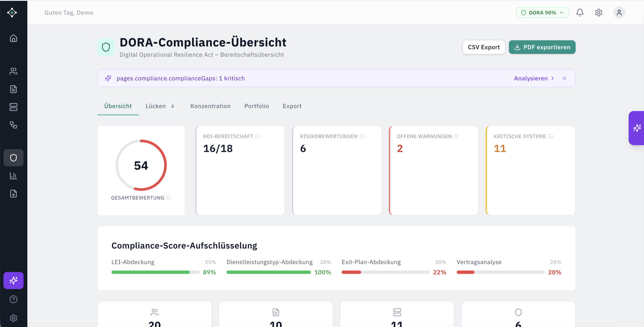Open the help question-mark icon
This screenshot has width=644, height=327.
(x=13, y=299)
